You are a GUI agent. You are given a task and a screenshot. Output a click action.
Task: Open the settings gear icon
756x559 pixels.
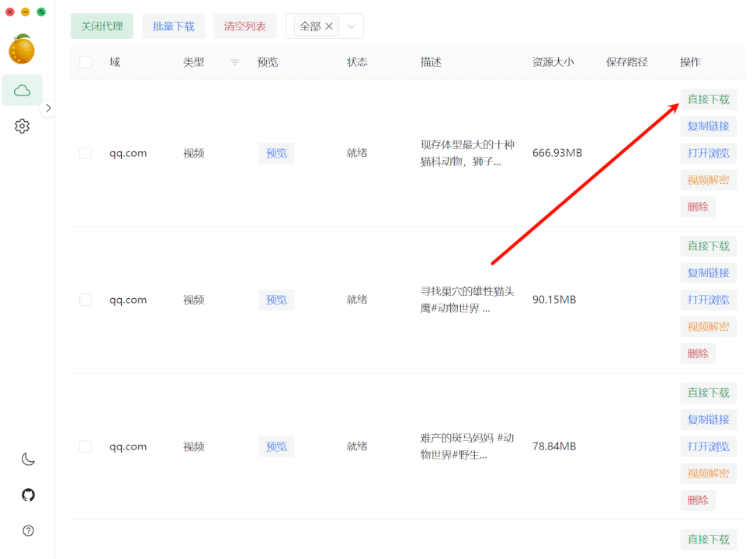23,126
